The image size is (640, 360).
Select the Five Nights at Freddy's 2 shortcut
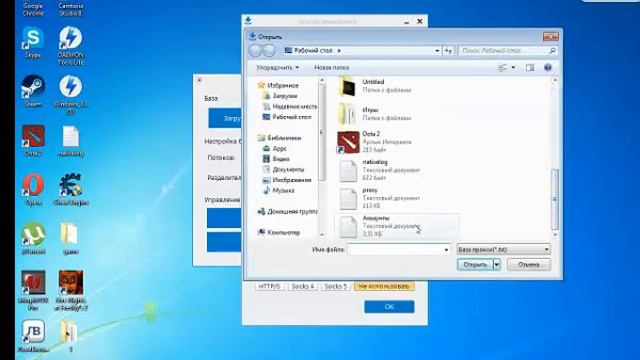[71, 291]
